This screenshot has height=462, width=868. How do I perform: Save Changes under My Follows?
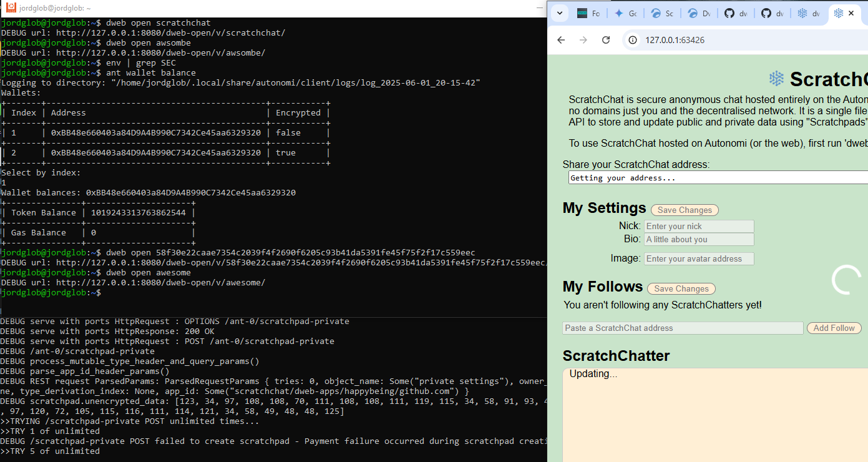coord(681,289)
